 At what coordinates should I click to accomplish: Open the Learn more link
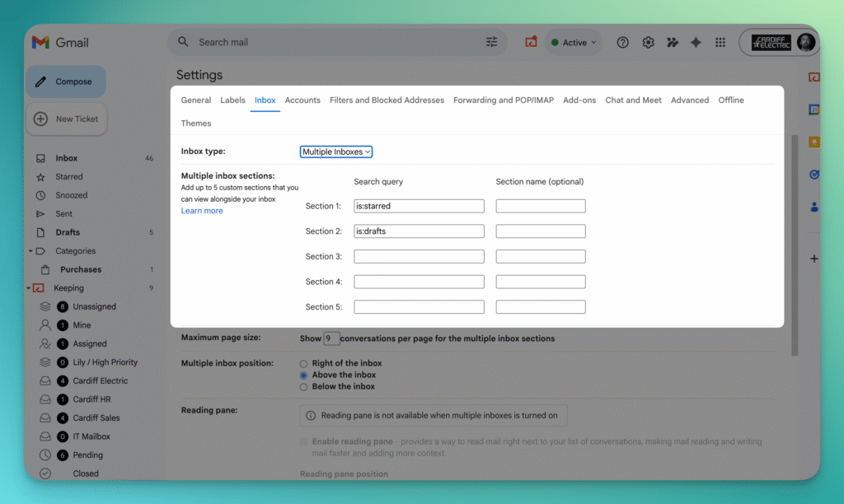click(x=202, y=211)
